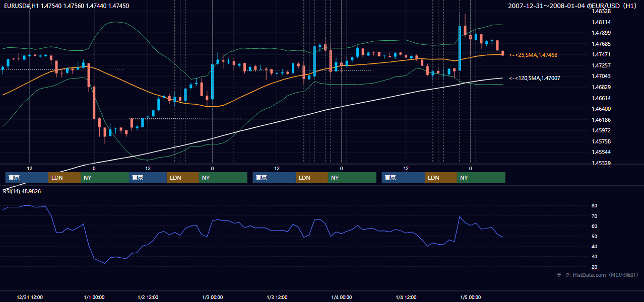
Task: Click the 1/2 12:00 time axis label
Action: 148,297
